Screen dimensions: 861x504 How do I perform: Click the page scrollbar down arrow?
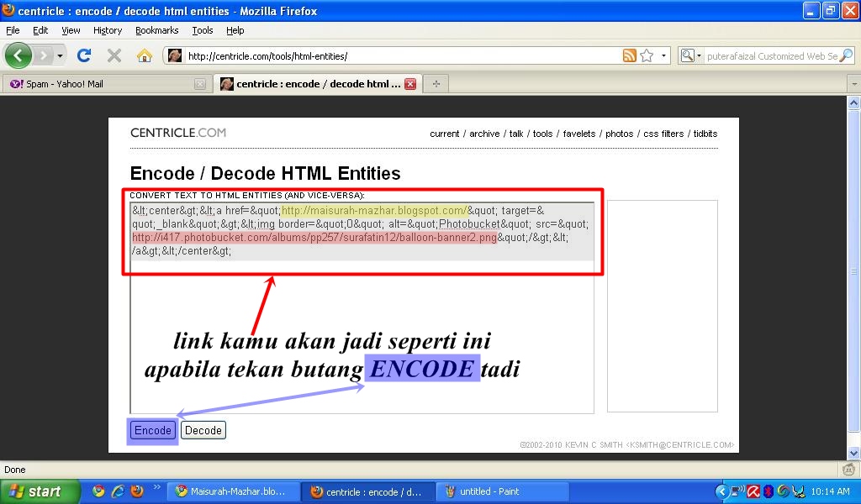pos(854,453)
